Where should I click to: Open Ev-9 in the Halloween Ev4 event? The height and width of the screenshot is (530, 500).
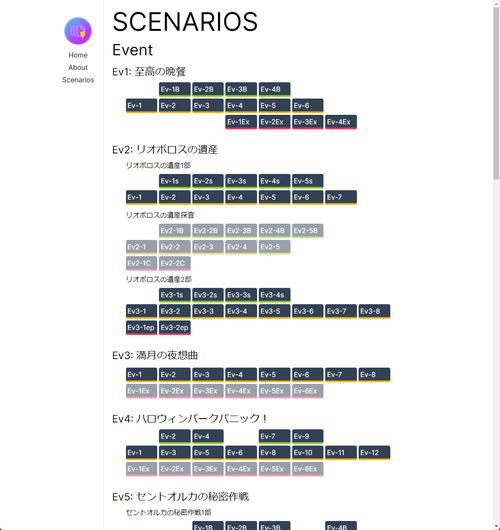(x=308, y=437)
